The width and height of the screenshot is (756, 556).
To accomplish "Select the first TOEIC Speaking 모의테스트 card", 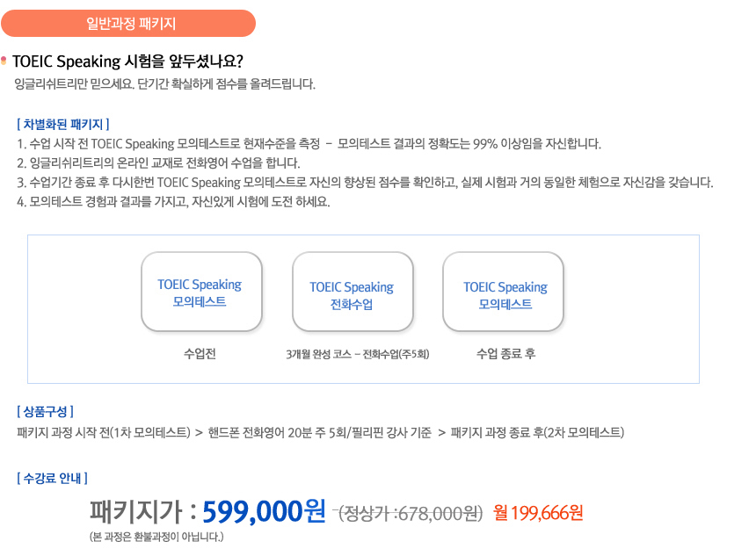I will pyautogui.click(x=201, y=292).
